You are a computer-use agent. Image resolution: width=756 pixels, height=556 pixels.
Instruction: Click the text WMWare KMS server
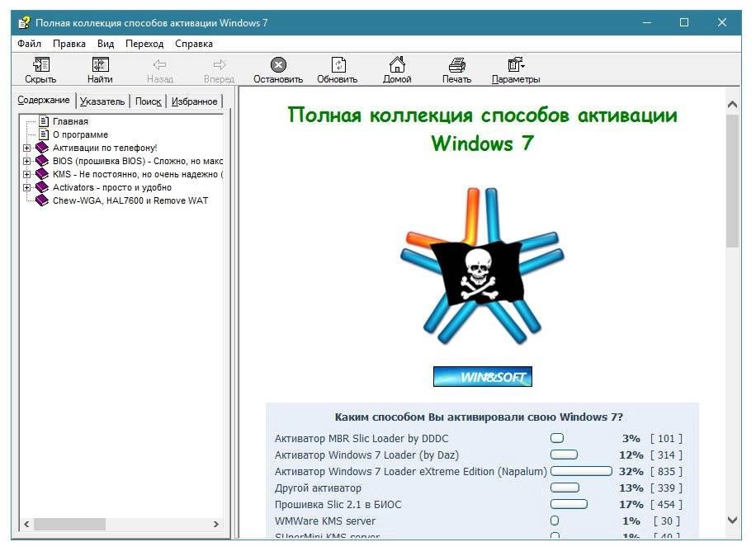(325, 521)
